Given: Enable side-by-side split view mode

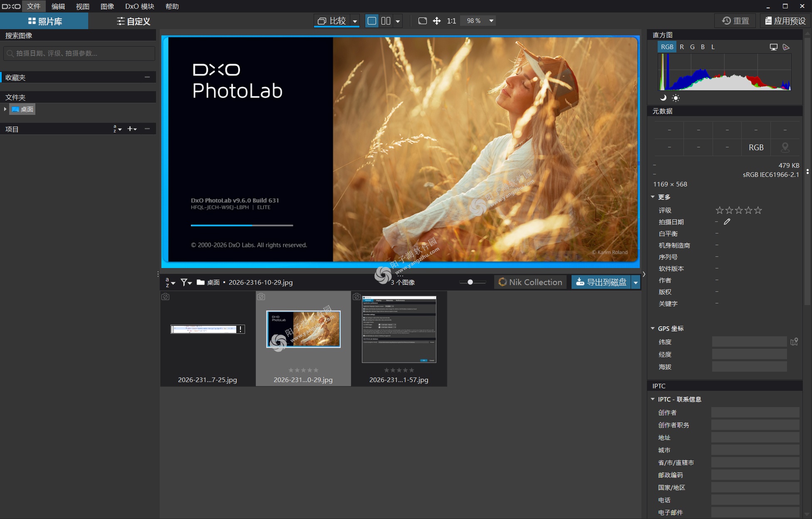Looking at the screenshot, I should [x=386, y=20].
